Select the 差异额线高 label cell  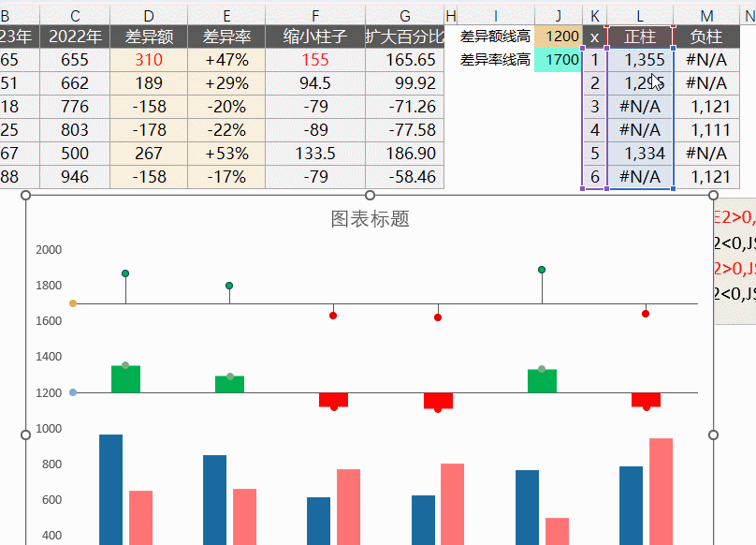point(495,37)
